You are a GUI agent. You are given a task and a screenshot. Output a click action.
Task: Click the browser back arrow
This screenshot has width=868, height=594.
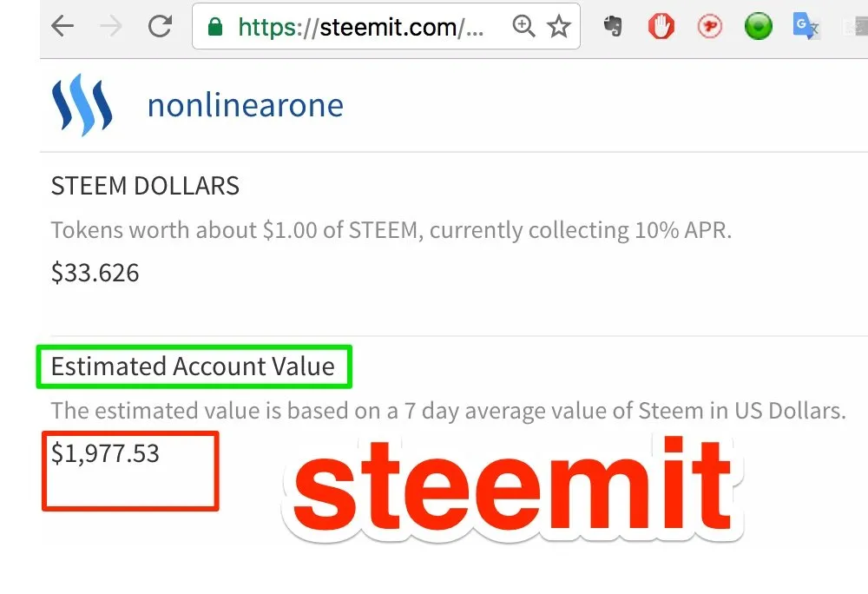[x=62, y=26]
